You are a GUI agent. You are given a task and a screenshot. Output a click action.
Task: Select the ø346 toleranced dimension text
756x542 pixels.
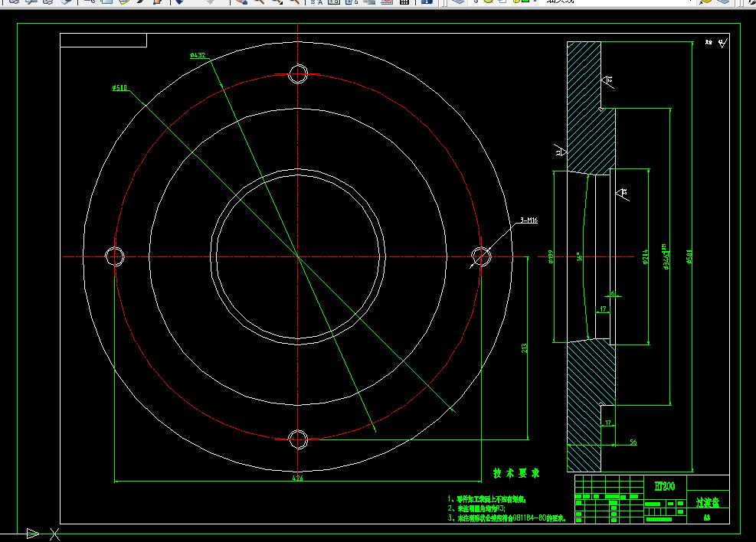(666, 257)
